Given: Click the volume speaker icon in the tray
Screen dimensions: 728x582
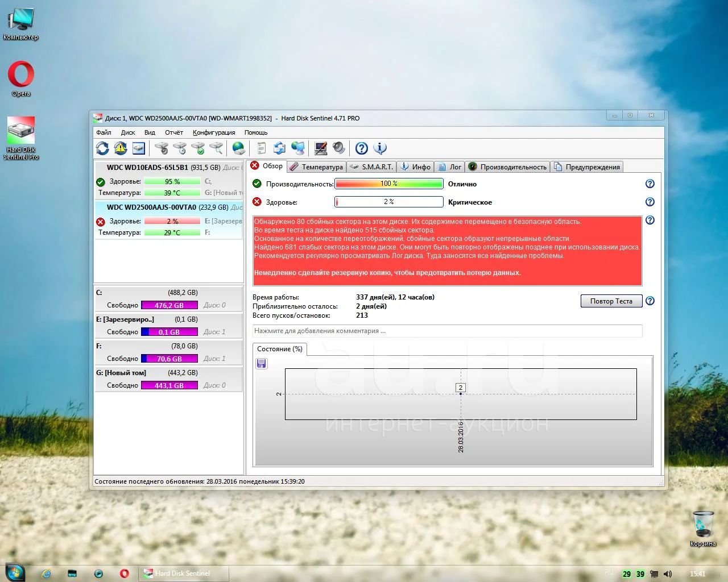Looking at the screenshot, I should (668, 574).
